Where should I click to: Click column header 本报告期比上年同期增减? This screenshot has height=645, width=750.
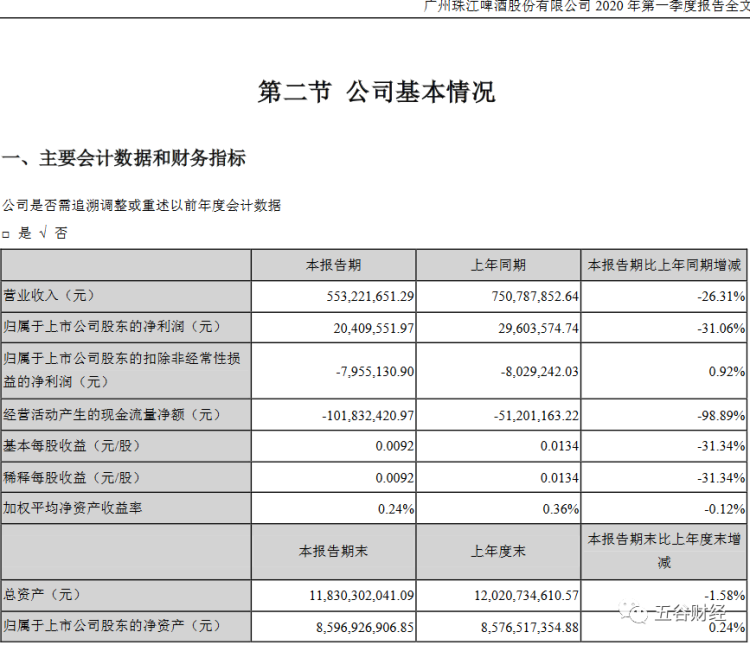coord(664,265)
